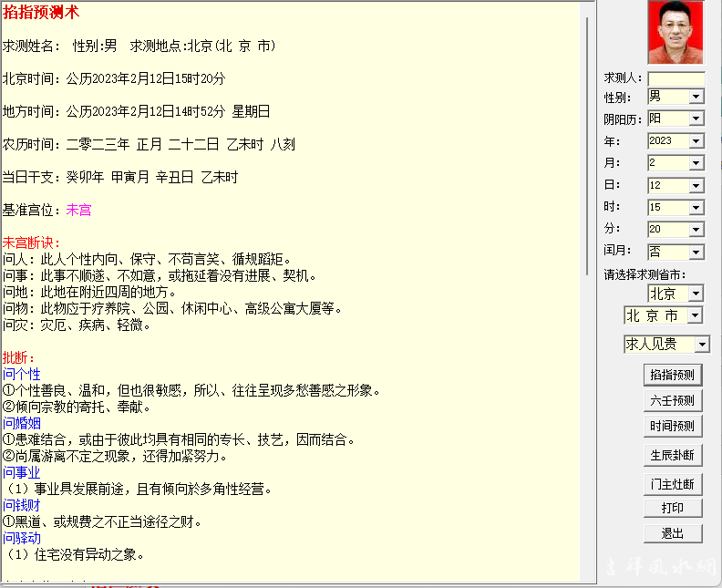Click the 门主灶断 button
722x588 pixels.
click(672, 484)
